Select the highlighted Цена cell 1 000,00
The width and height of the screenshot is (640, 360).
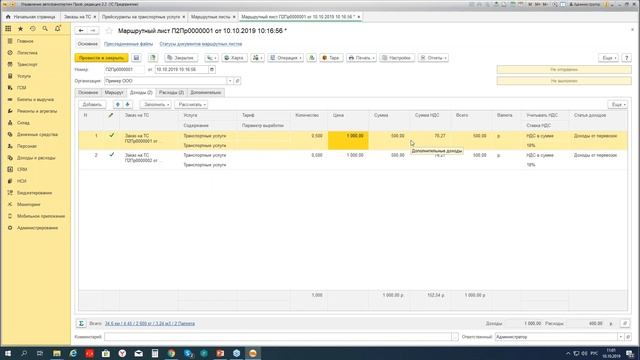coord(348,140)
